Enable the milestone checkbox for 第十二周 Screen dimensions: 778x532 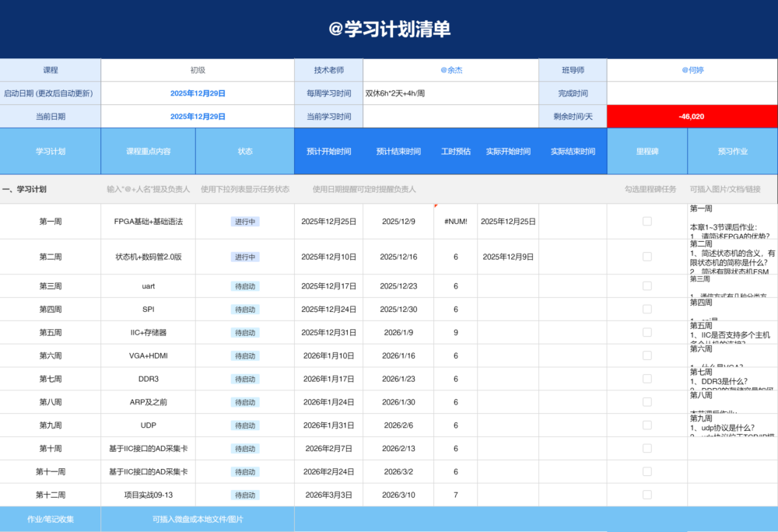click(647, 495)
